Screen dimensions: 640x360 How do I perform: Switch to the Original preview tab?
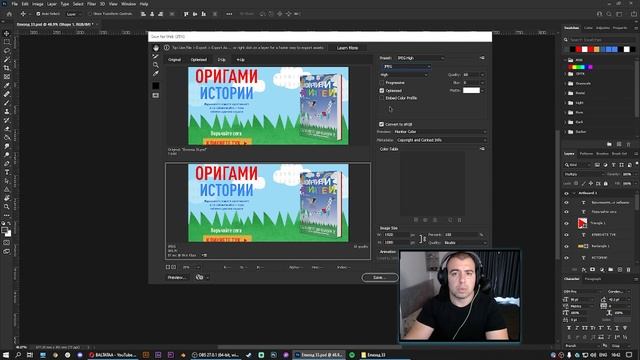coord(174,60)
